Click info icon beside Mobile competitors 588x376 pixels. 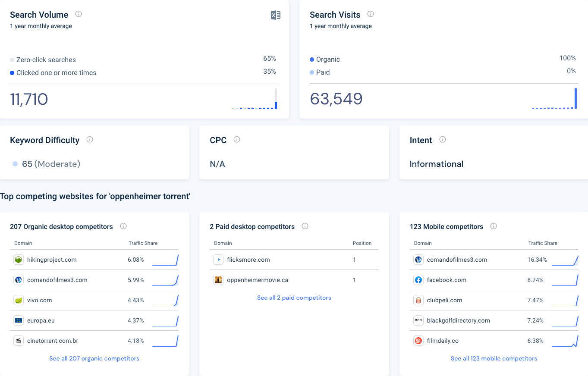tap(494, 226)
